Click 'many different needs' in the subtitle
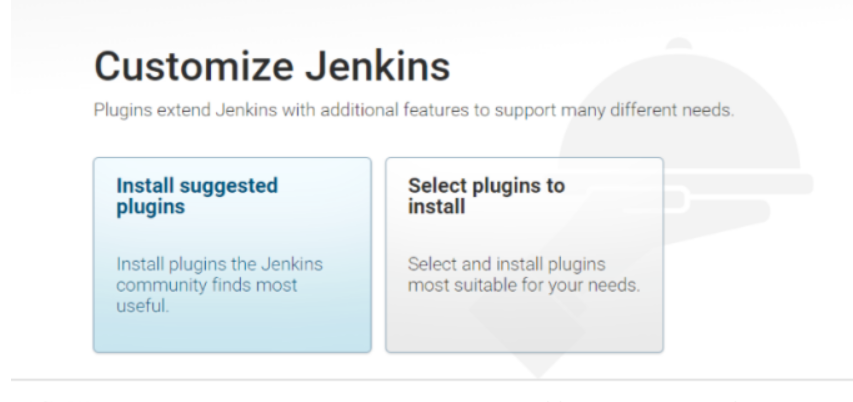This screenshot has height=402, width=853. [x=647, y=110]
